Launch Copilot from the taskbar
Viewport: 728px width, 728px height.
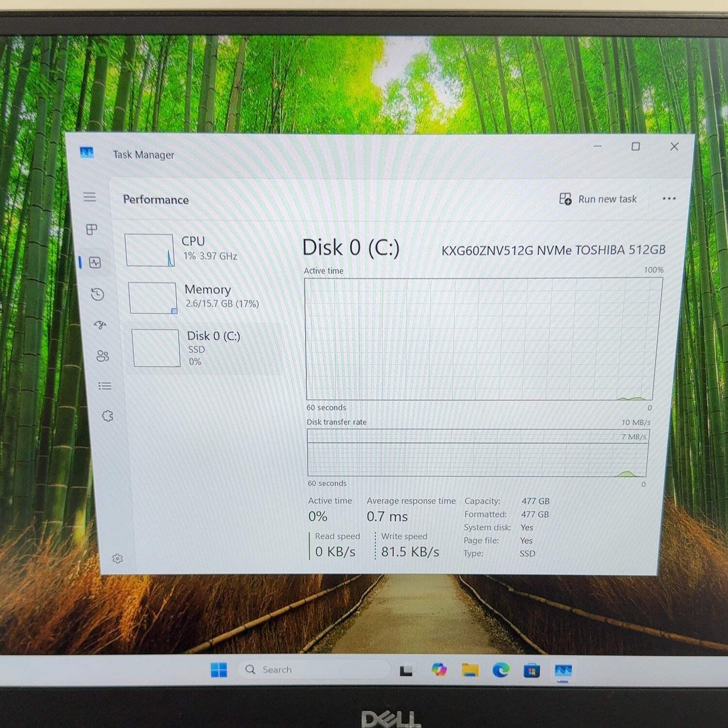point(439,670)
